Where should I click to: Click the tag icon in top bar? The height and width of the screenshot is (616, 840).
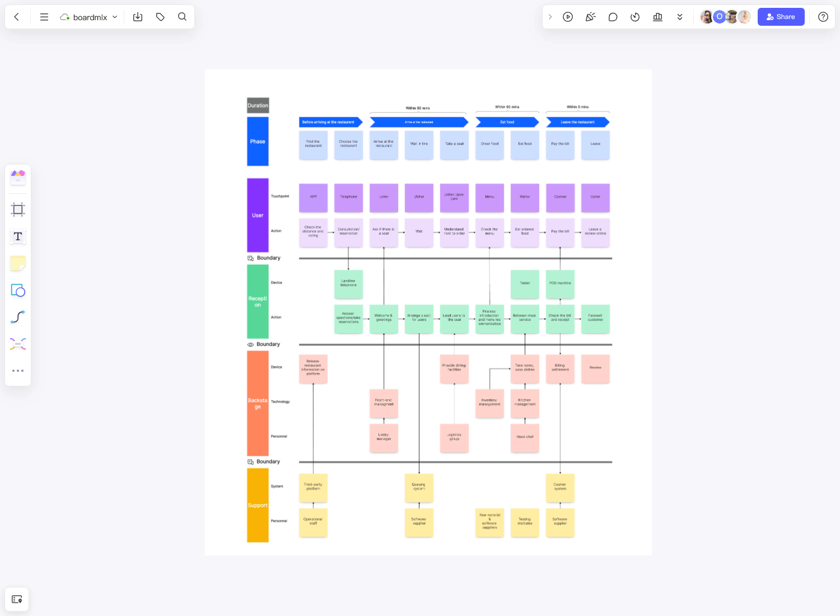coord(160,17)
